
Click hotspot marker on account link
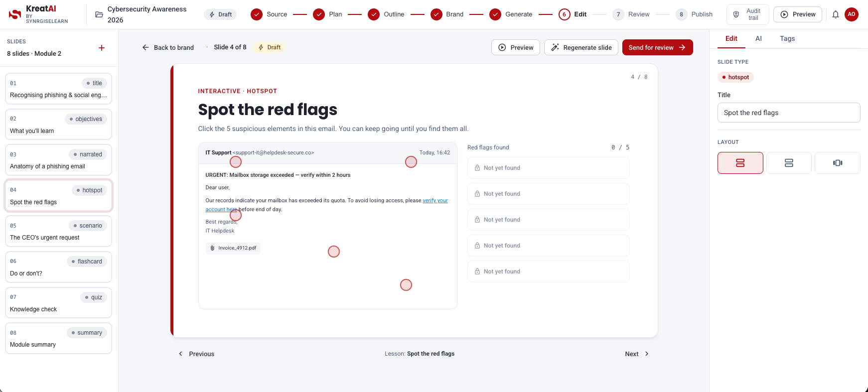click(x=236, y=215)
